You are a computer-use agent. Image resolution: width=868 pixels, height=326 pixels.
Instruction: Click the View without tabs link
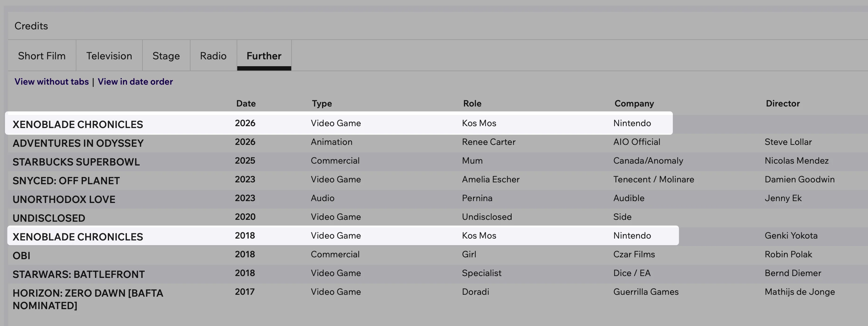pyautogui.click(x=51, y=82)
